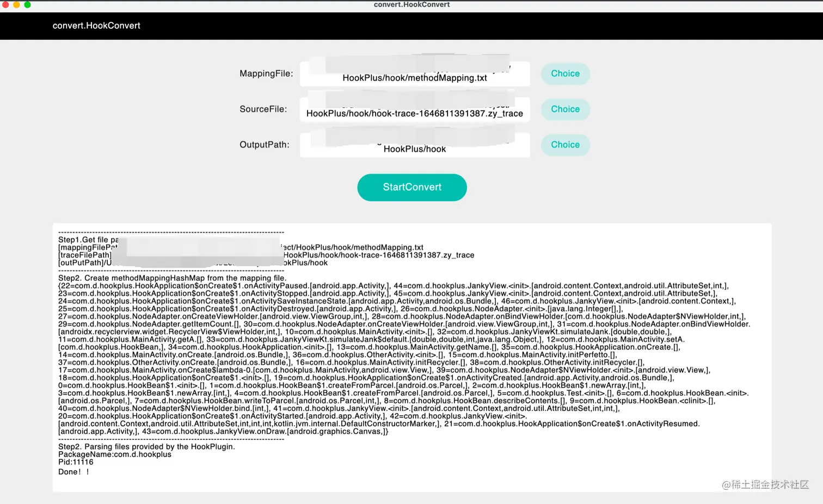Image resolution: width=823 pixels, height=504 pixels.
Task: Click 'Step2. Create methodMappingHashMap' log line
Action: tap(172, 278)
